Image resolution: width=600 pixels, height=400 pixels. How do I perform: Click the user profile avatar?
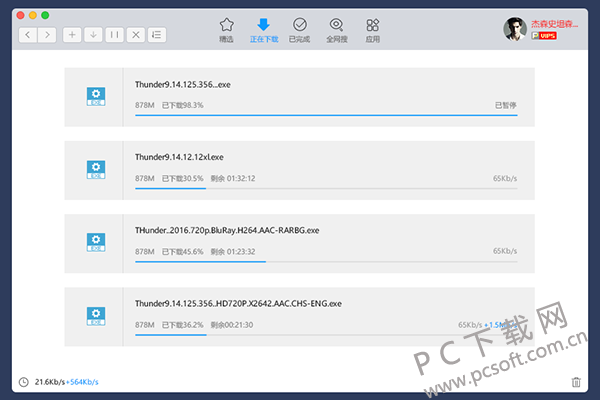(x=515, y=29)
